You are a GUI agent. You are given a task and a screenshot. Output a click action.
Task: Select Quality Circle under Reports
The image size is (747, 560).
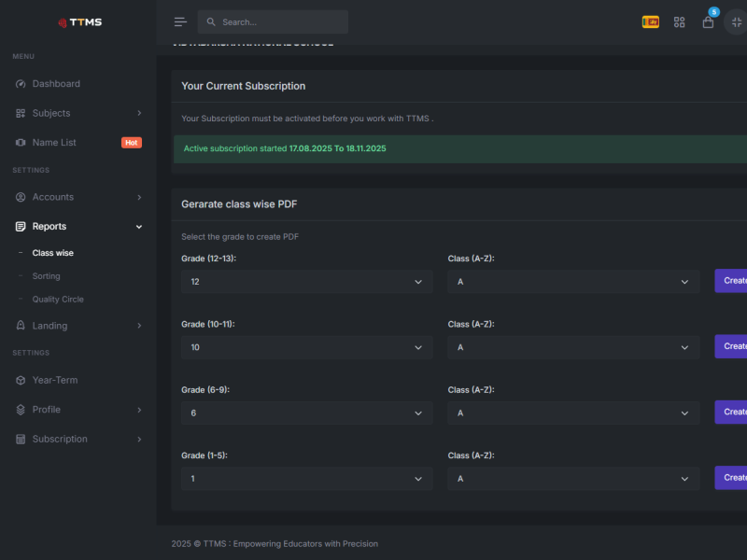tap(58, 300)
